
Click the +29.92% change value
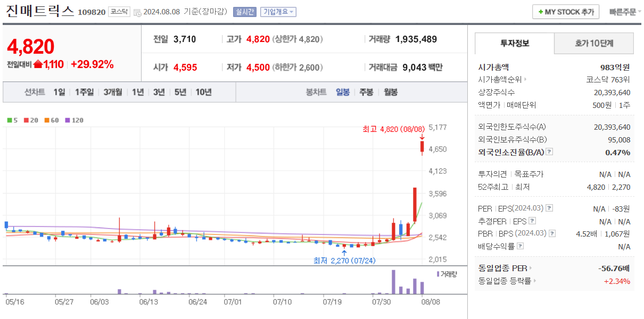(92, 64)
